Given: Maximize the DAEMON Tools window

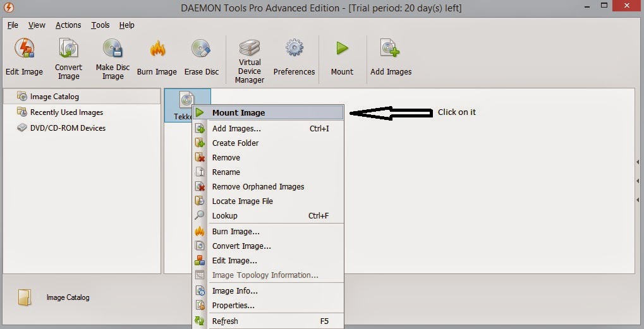Looking at the screenshot, I should 604,5.
